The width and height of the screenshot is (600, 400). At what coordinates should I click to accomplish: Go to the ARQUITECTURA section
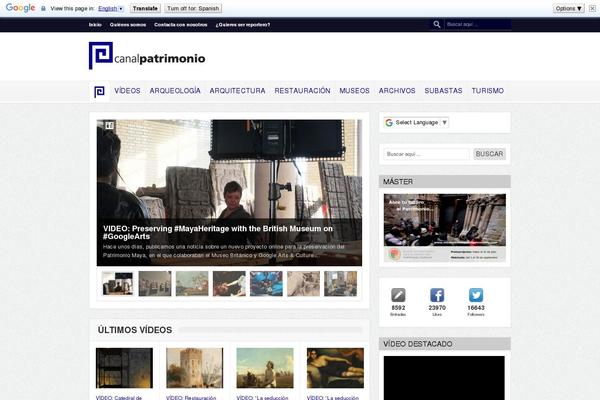pyautogui.click(x=237, y=91)
